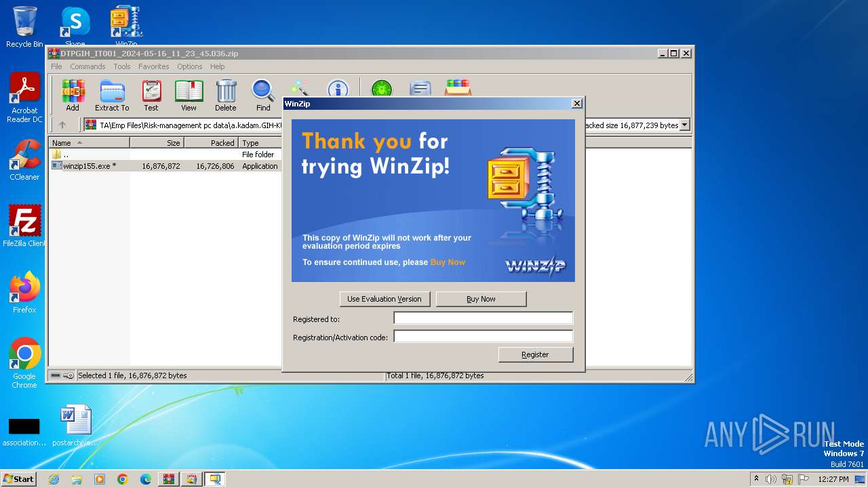Image resolution: width=868 pixels, height=488 pixels.
Task: Open the File menu in WinRAR
Action: coord(56,66)
